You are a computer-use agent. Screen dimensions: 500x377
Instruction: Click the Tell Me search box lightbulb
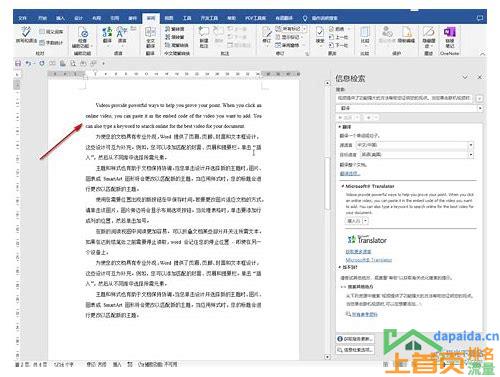pos(305,18)
